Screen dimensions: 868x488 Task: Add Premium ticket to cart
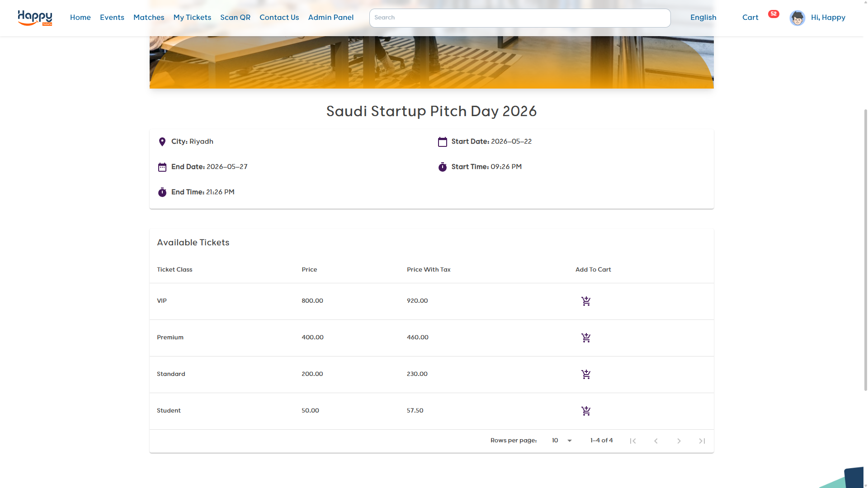click(586, 338)
